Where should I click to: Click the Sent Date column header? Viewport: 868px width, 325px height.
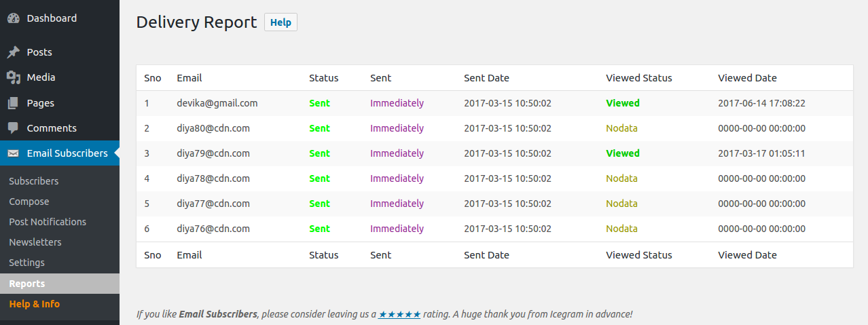[486, 78]
